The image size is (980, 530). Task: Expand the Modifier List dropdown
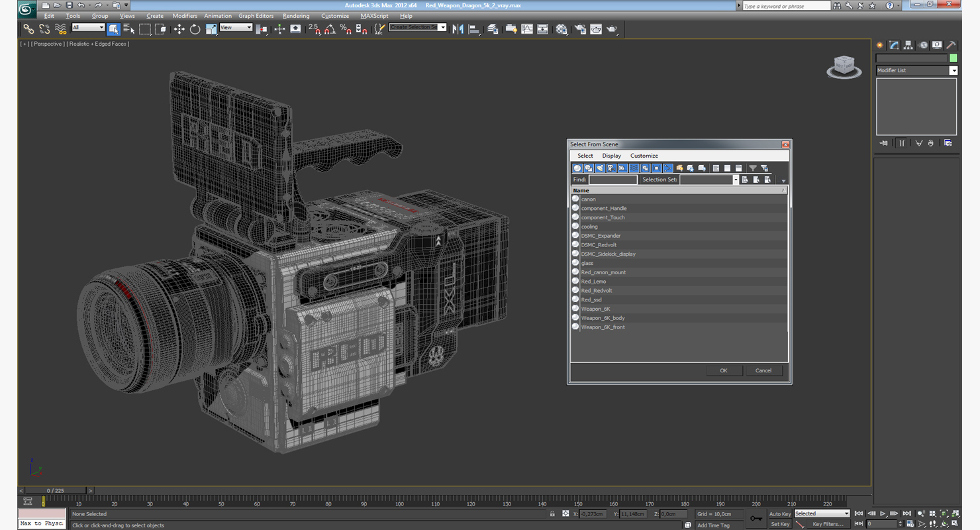point(916,70)
